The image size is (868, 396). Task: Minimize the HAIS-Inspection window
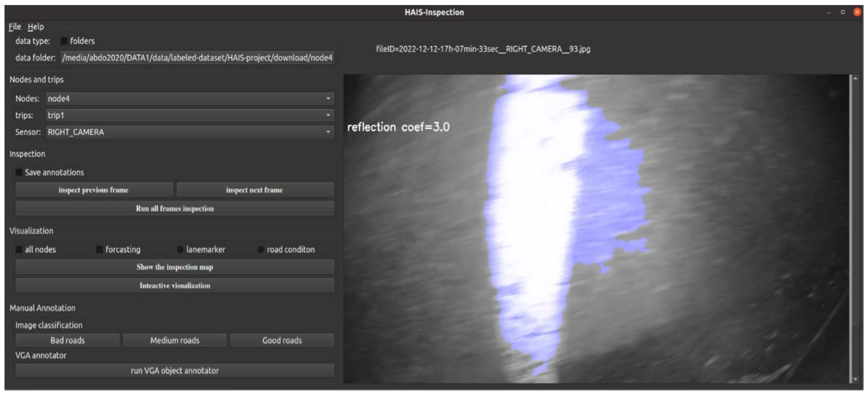(x=829, y=12)
